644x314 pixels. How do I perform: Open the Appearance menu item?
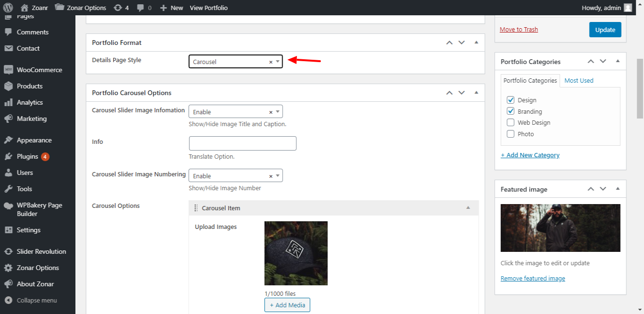point(38,140)
